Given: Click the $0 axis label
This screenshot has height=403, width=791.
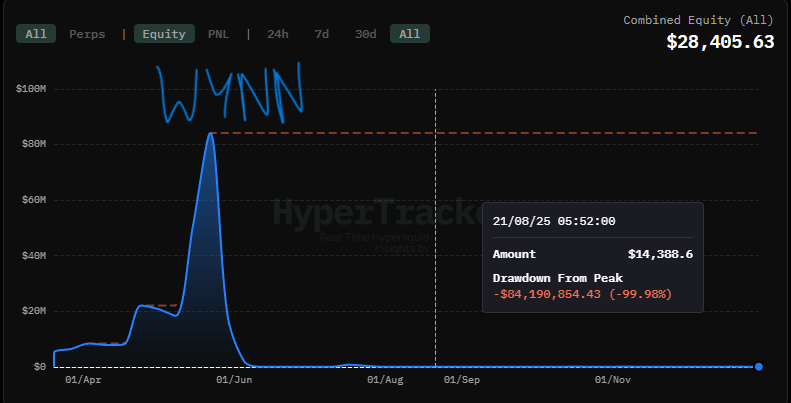Looking at the screenshot, I should click(40, 367).
